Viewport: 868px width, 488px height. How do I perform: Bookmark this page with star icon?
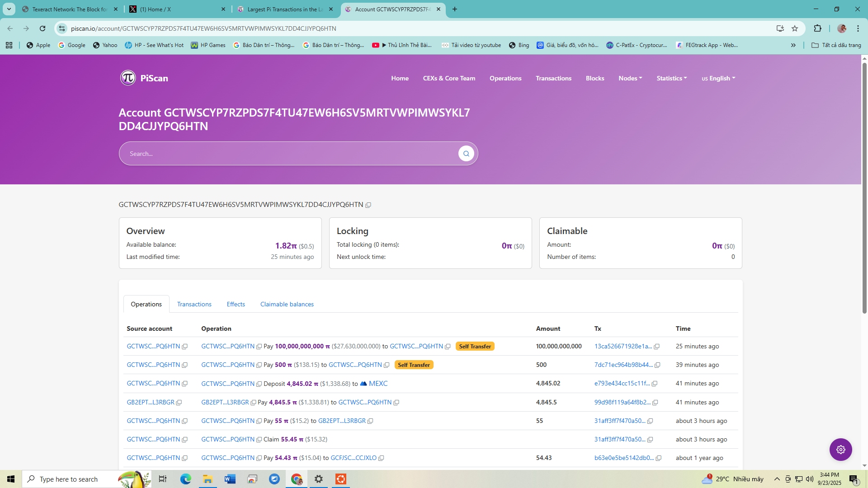pyautogui.click(x=795, y=28)
